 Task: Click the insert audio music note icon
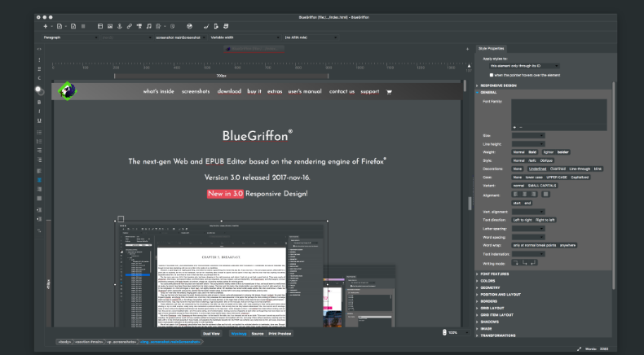(x=148, y=26)
